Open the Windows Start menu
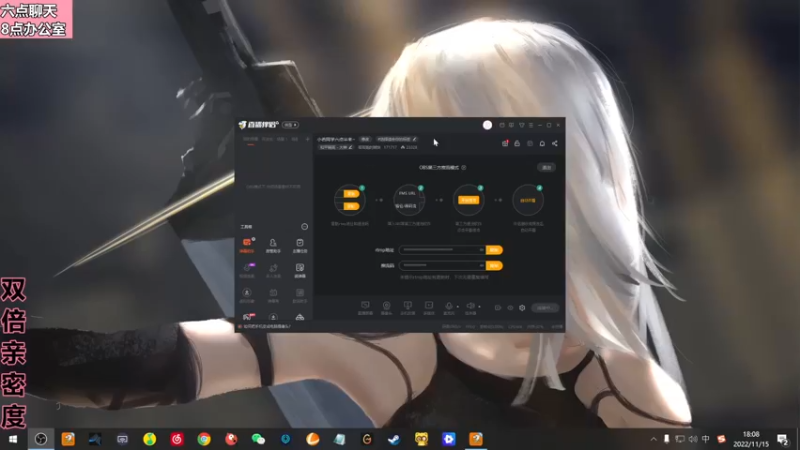800x450 pixels. click(13, 439)
